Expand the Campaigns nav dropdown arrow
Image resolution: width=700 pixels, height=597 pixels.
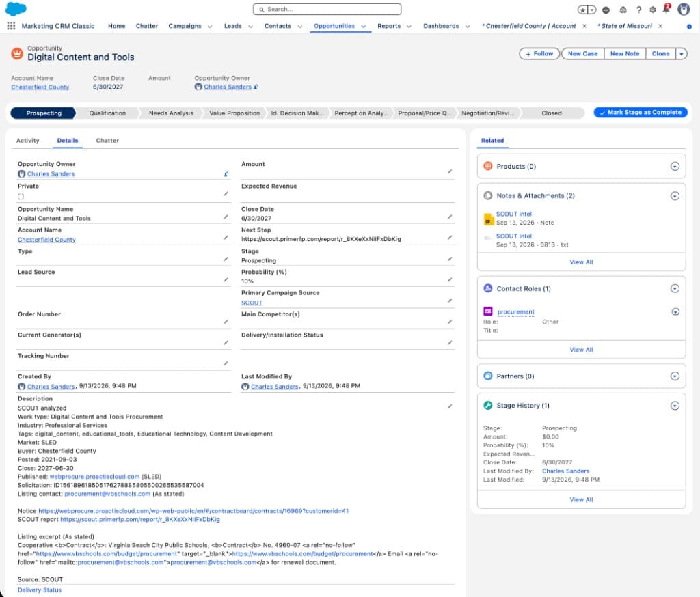tap(210, 27)
